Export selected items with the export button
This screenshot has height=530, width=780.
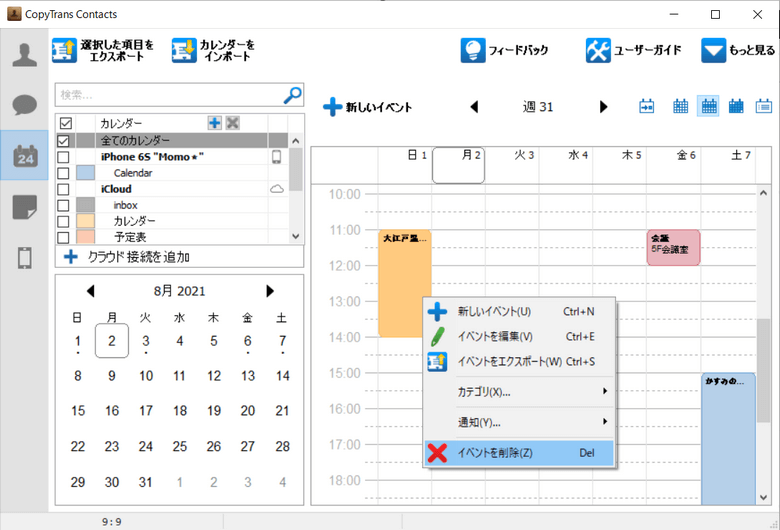103,50
